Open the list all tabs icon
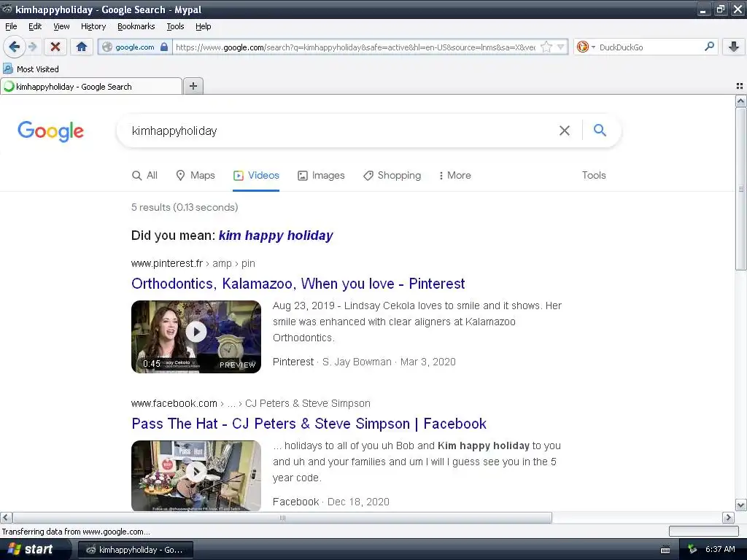The height and width of the screenshot is (560, 747). tap(740, 86)
